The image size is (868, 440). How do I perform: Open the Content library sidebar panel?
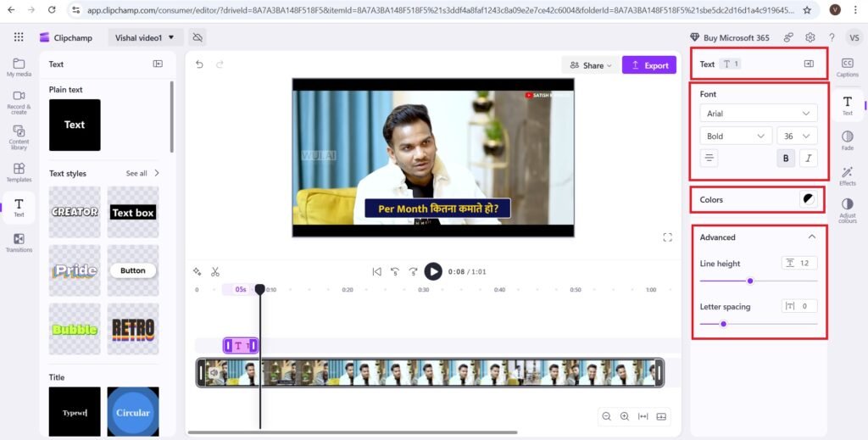[19, 136]
